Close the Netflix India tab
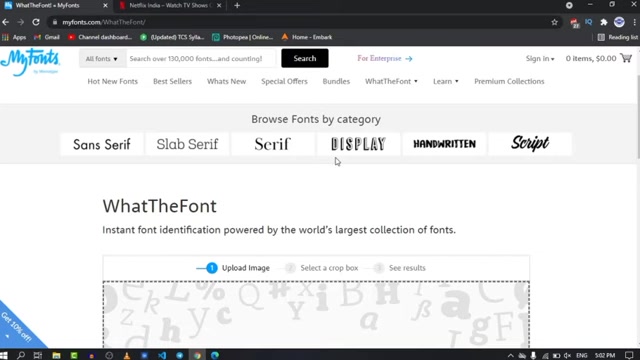The image size is (640, 360). coord(219,6)
